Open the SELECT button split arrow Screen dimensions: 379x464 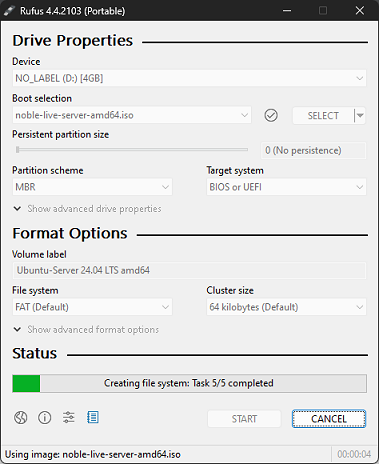[x=360, y=115]
